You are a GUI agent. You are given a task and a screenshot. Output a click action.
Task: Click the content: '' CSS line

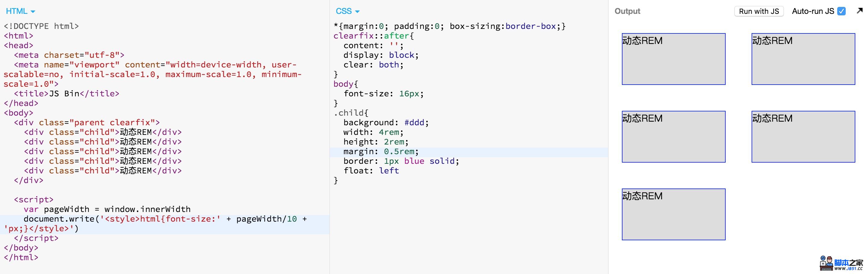(373, 45)
